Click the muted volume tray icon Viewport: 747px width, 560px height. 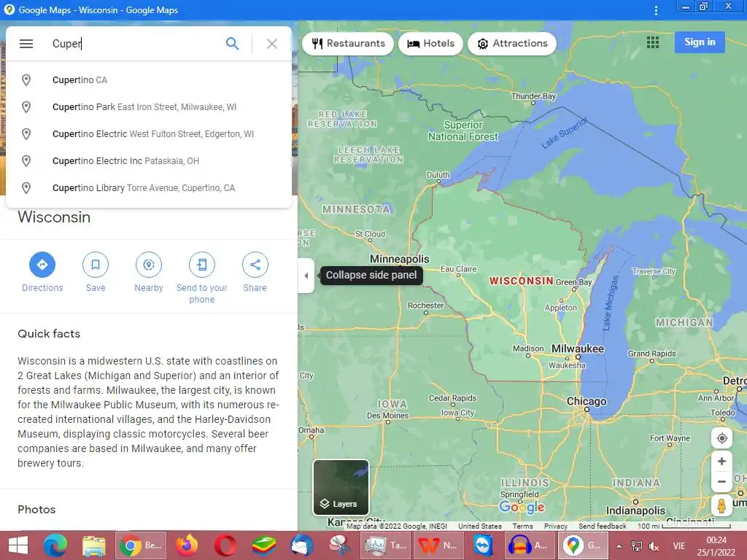click(654, 546)
